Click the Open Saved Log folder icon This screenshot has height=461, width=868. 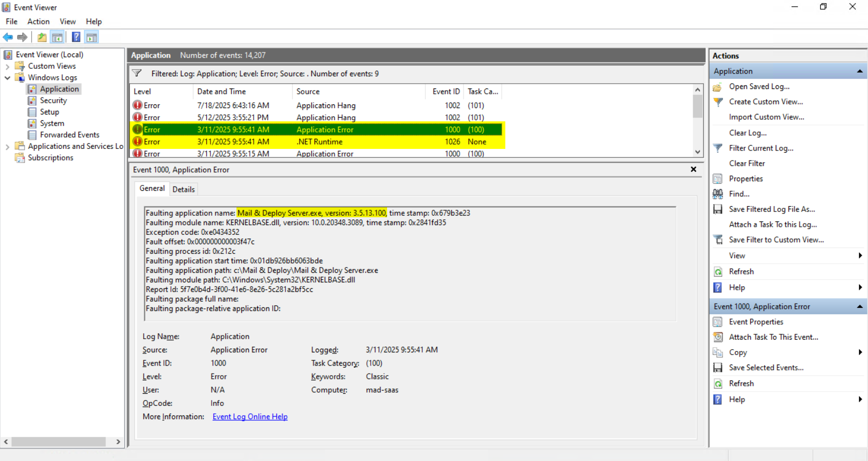717,87
